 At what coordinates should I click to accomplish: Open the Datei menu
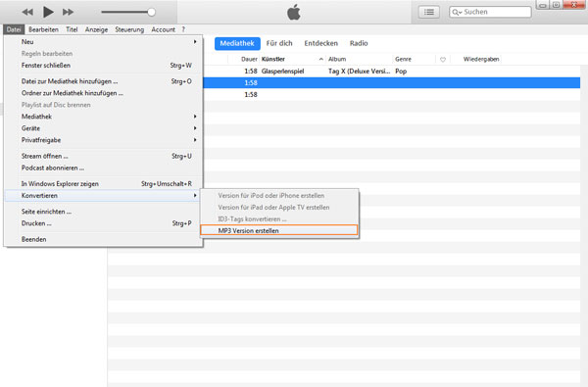14,29
